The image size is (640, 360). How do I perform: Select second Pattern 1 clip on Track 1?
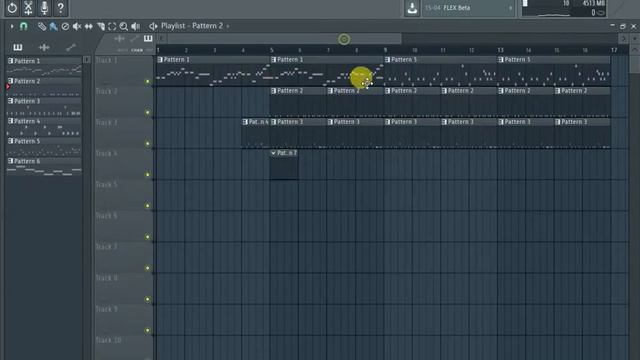(327, 71)
